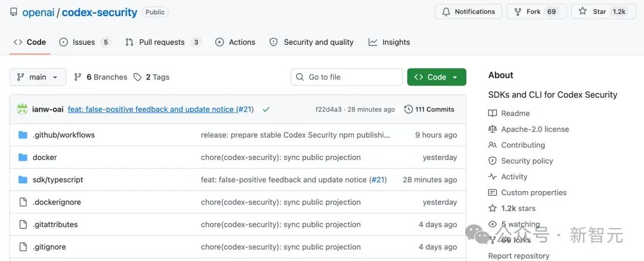The height and width of the screenshot is (261, 644).
Task: Open the .dockerignore file
Action: click(57, 202)
